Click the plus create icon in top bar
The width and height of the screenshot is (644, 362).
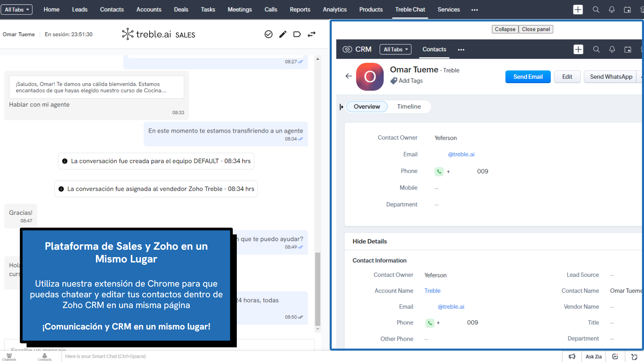(x=578, y=10)
